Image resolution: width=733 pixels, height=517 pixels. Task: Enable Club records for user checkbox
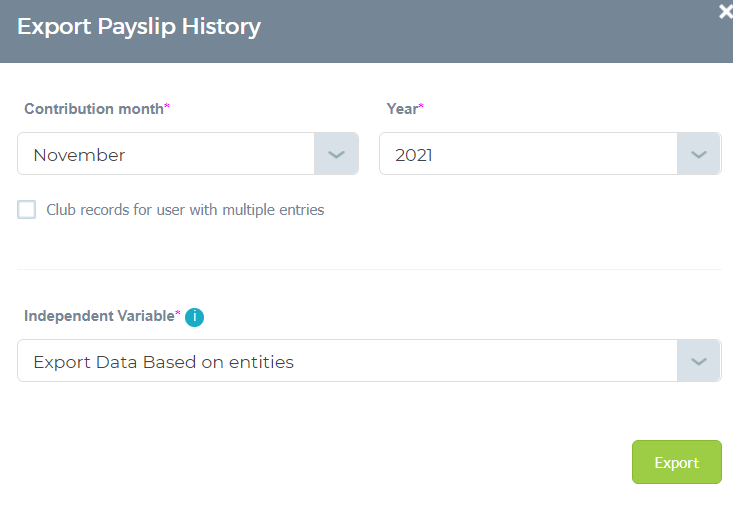[27, 209]
